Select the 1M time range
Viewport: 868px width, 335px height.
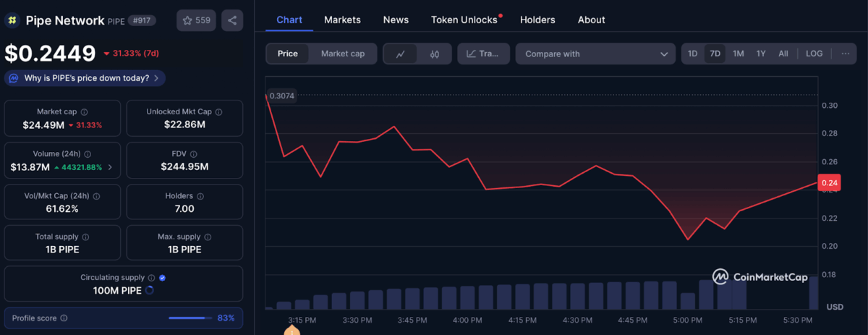pyautogui.click(x=738, y=54)
